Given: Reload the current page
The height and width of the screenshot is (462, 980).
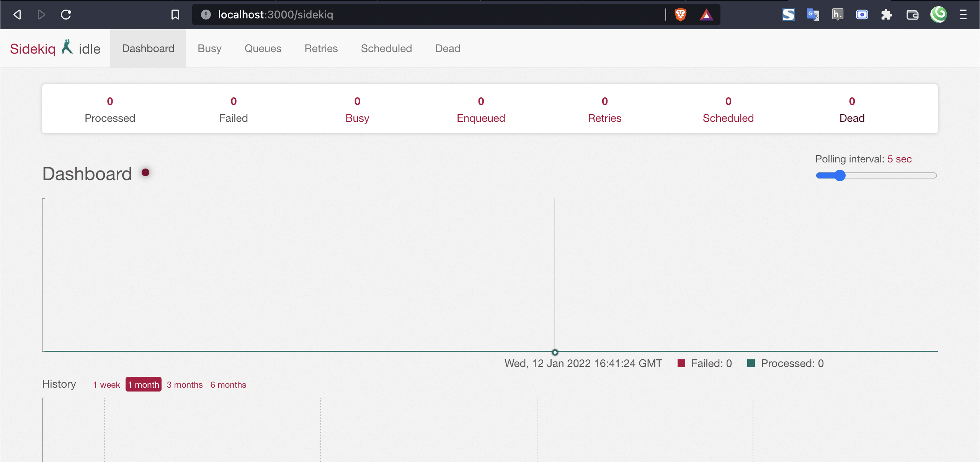Looking at the screenshot, I should [66, 15].
